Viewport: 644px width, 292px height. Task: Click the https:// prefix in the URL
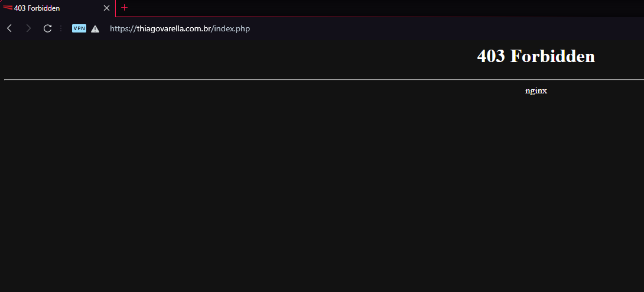pos(123,28)
